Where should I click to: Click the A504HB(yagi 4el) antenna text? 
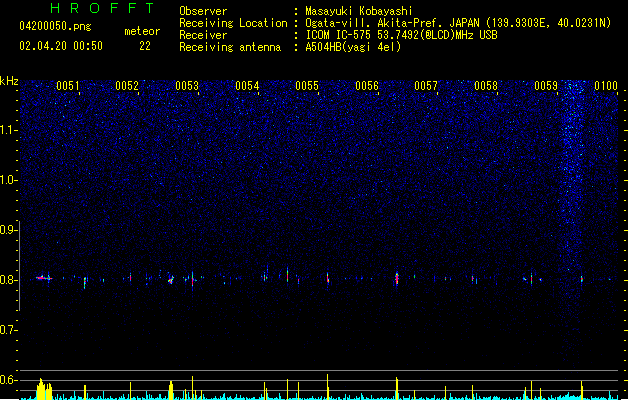(x=353, y=47)
